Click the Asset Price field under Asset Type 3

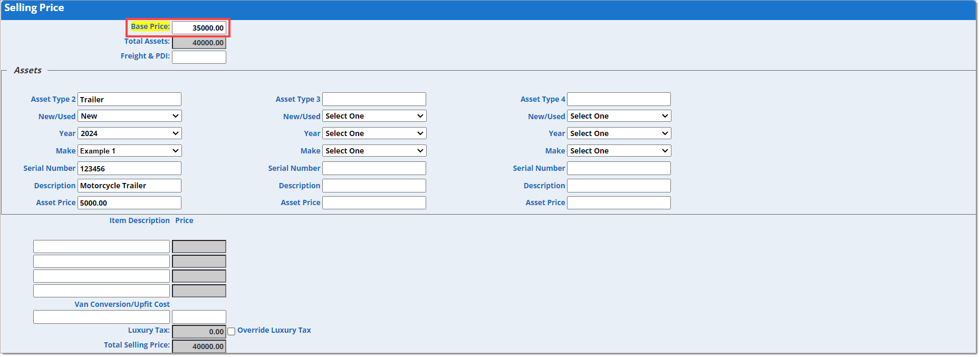coord(374,203)
